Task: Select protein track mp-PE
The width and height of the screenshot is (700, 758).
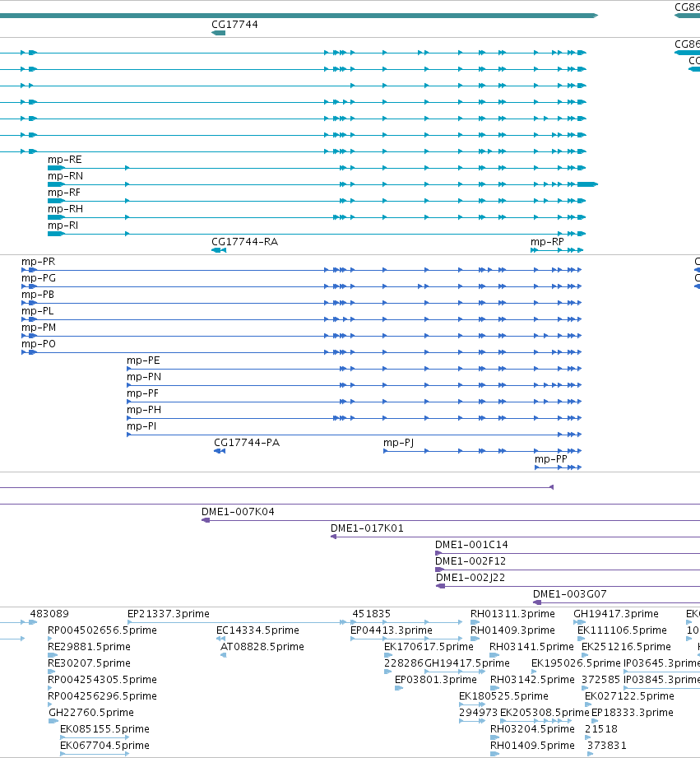Action: click(354, 369)
